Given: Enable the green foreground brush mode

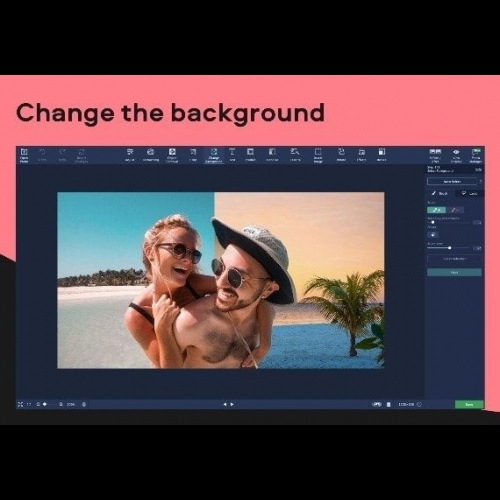Looking at the screenshot, I should pos(436,210).
